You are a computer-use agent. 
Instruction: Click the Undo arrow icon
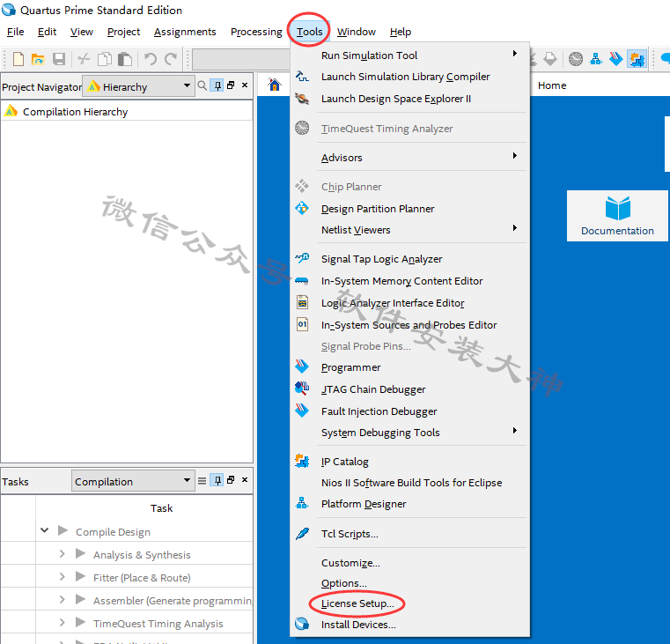pyautogui.click(x=150, y=59)
